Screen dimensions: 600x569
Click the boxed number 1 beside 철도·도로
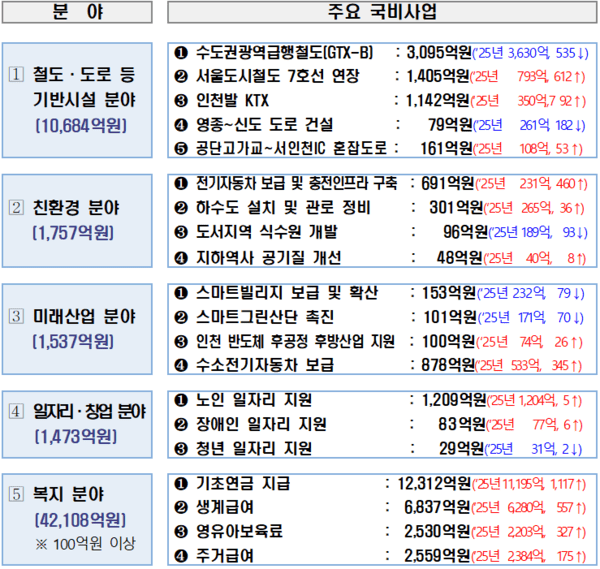18,77
